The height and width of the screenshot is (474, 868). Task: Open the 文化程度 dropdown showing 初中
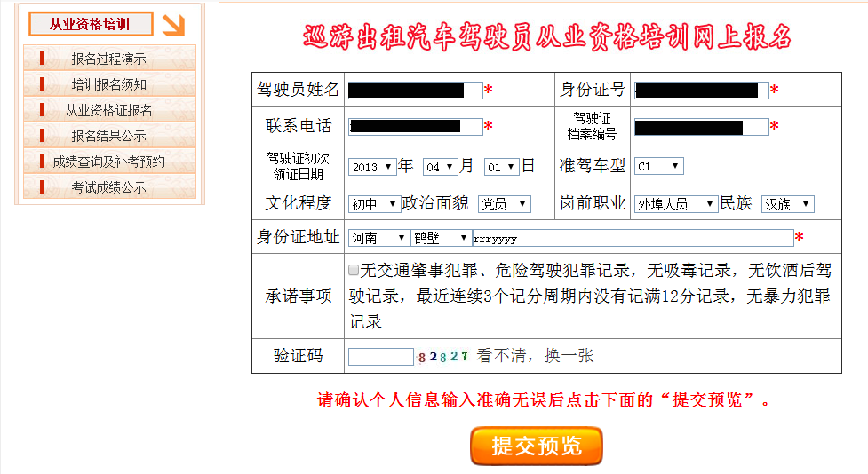(374, 204)
